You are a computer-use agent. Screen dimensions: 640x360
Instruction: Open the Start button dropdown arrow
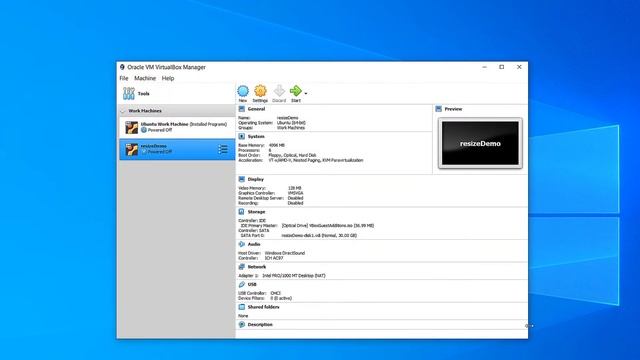(x=306, y=93)
